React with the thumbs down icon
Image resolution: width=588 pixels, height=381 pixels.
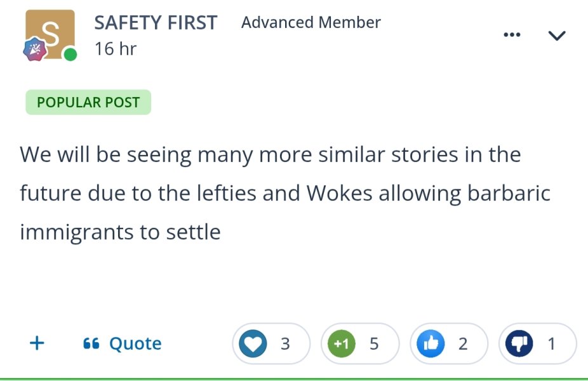pyautogui.click(x=519, y=344)
